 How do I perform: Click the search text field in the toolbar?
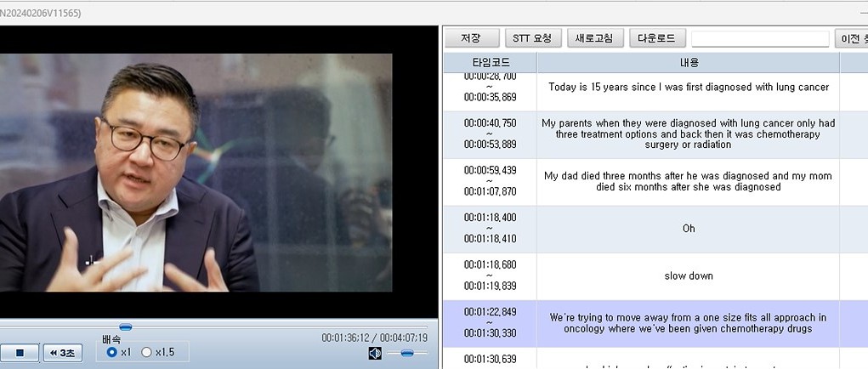pos(760,39)
